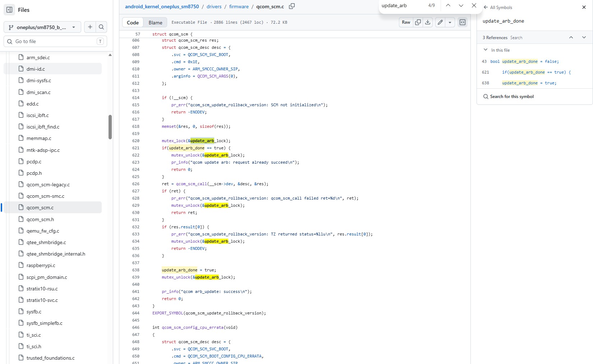Image resolution: width=593 pixels, height=364 pixels.
Task: Toggle the symbols panel button
Action: (463, 22)
